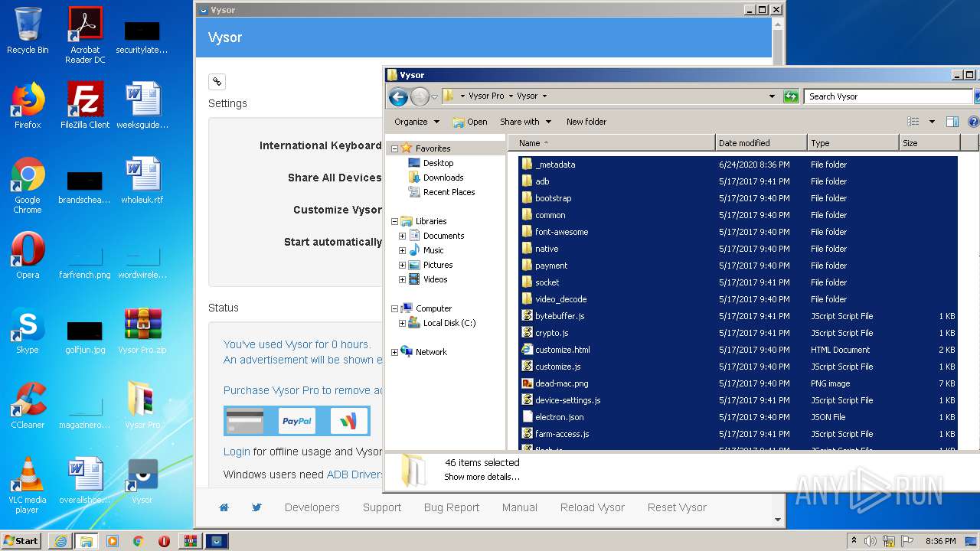Open Developers link in Vysor footer
The image size is (980, 551).
click(x=312, y=507)
